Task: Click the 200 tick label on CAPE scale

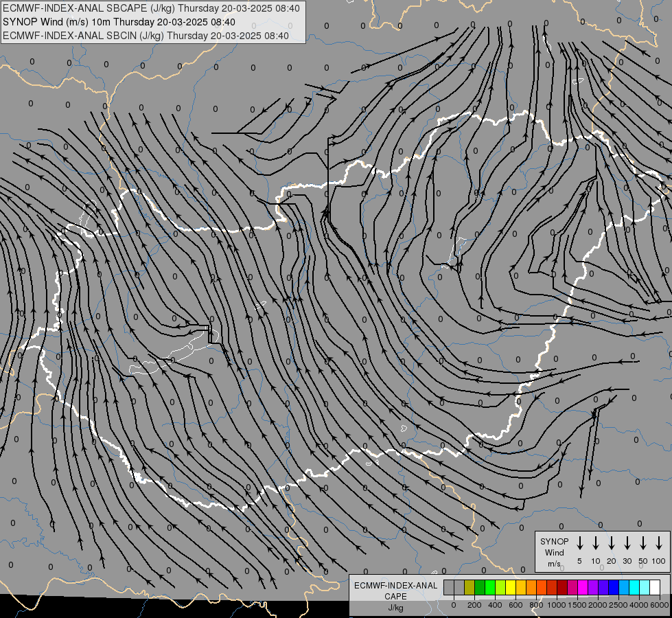Action: pos(474,605)
